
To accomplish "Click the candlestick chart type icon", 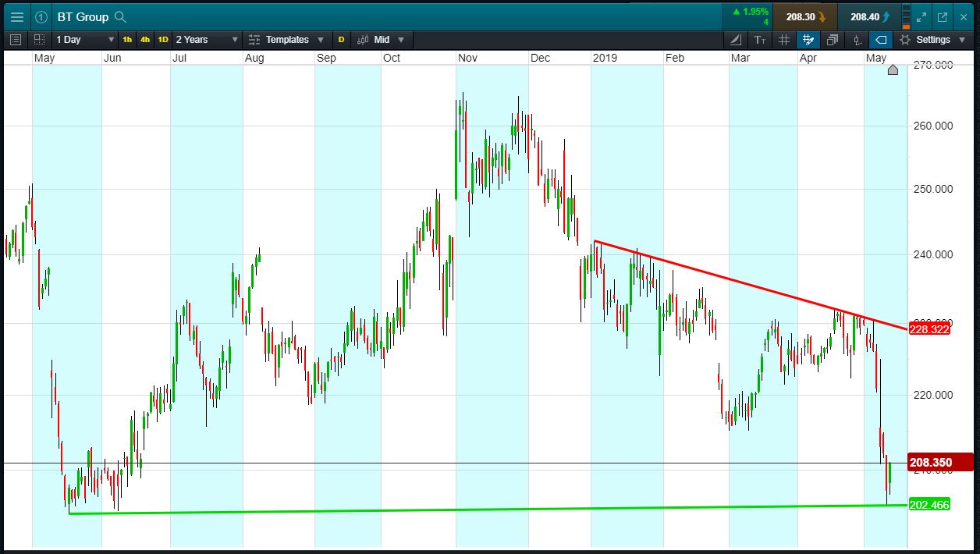I will coord(363,39).
